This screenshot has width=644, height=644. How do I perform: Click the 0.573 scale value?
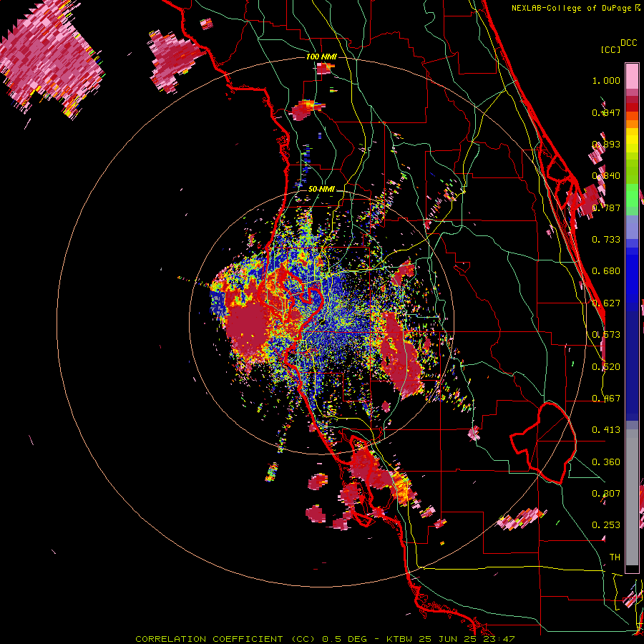(606, 335)
